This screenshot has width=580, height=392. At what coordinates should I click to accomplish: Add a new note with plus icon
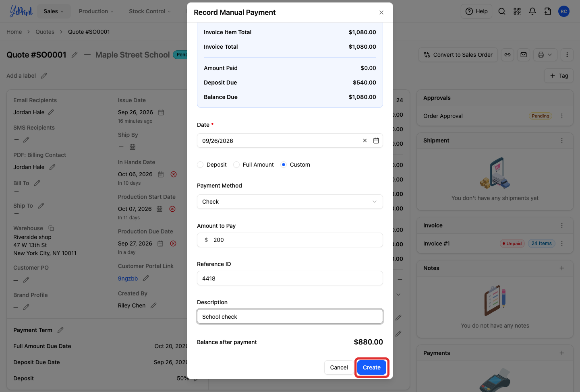(x=562, y=268)
